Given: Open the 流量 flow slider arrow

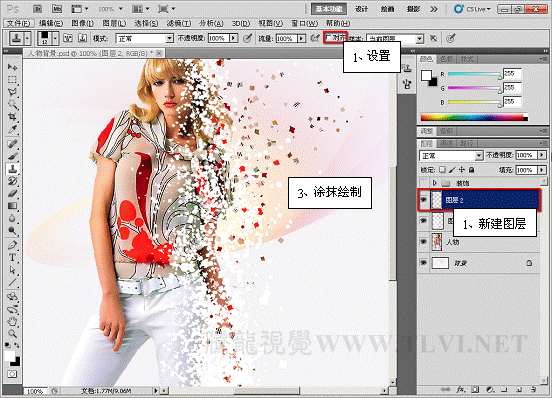Looking at the screenshot, I should point(301,38).
